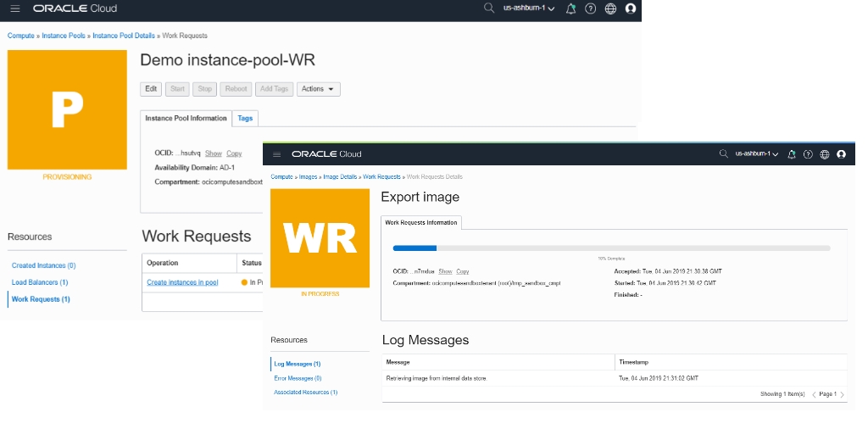868x429 pixels.
Task: Open user profile in Instance Pool window
Action: pyautogui.click(x=631, y=8)
